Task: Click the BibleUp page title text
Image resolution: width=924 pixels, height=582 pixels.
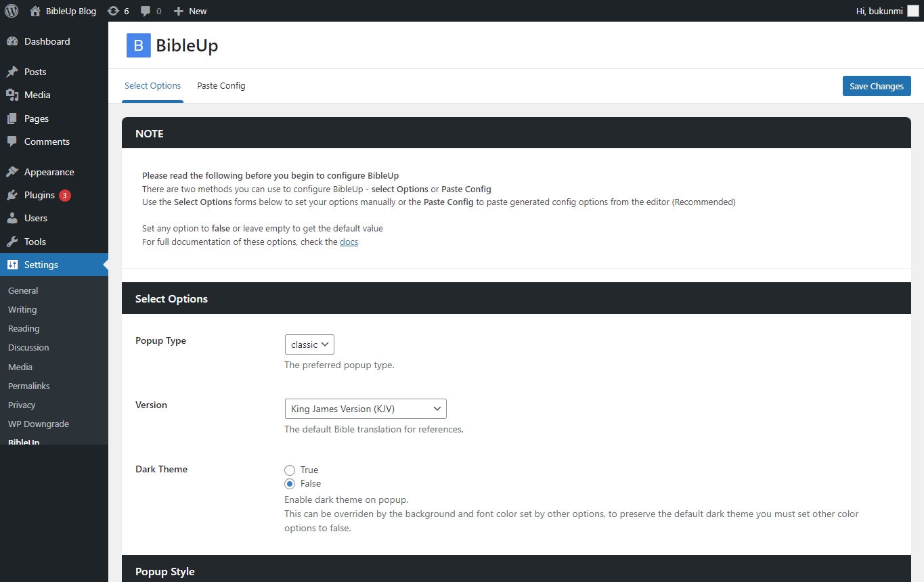Action: pos(187,46)
